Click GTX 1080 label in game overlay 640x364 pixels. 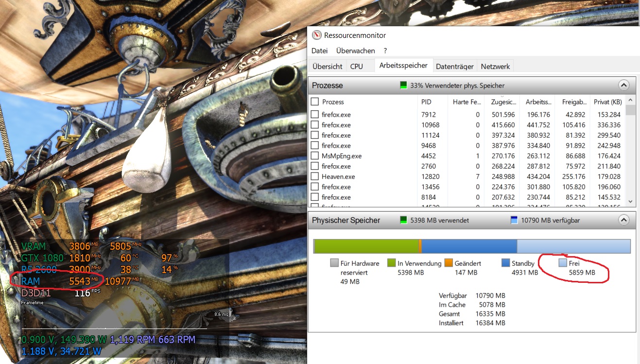click(42, 258)
